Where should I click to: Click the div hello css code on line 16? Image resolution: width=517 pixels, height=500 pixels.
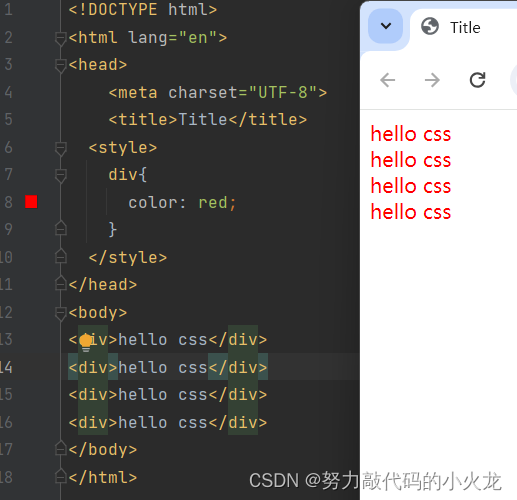[168, 423]
